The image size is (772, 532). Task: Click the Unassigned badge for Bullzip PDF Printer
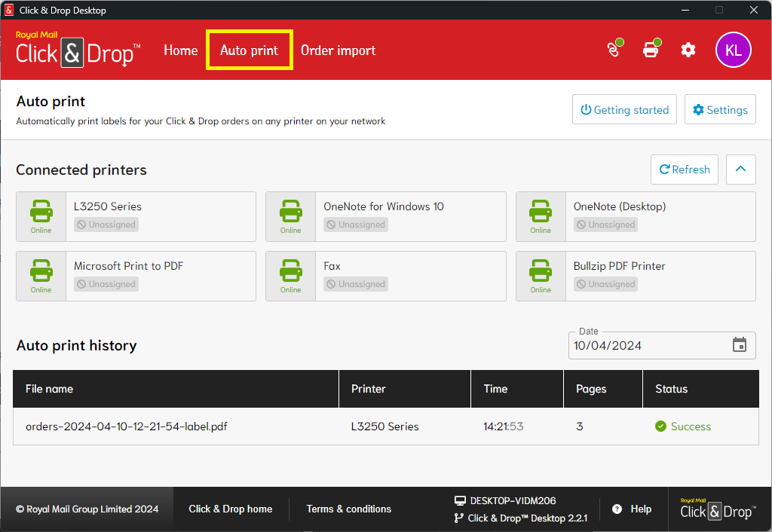click(x=605, y=284)
